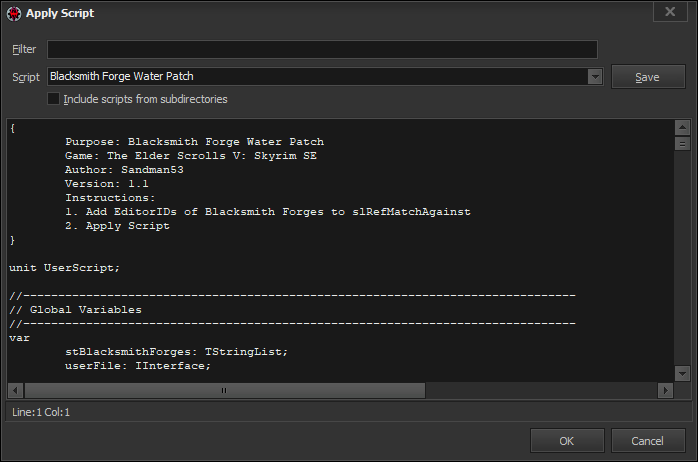Click the Script label
Screen dimensions: 698x462
click(x=26, y=77)
